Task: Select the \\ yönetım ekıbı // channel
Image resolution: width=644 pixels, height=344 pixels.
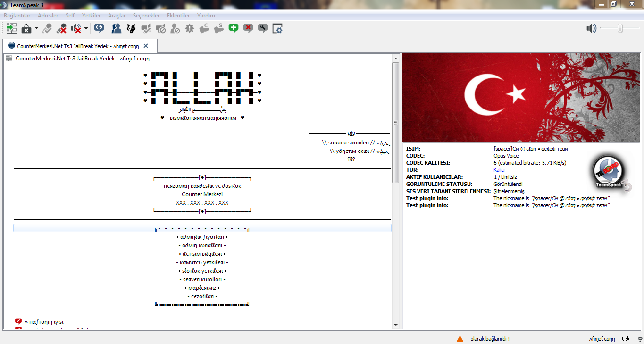Action: pyautogui.click(x=360, y=151)
